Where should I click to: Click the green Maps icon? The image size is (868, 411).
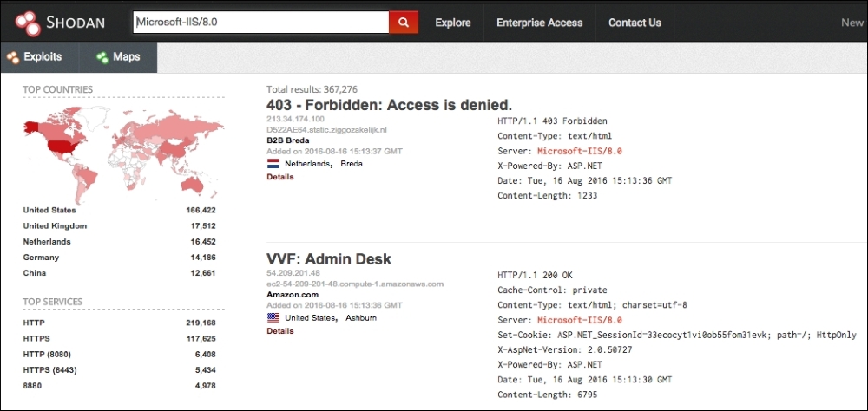click(x=102, y=57)
